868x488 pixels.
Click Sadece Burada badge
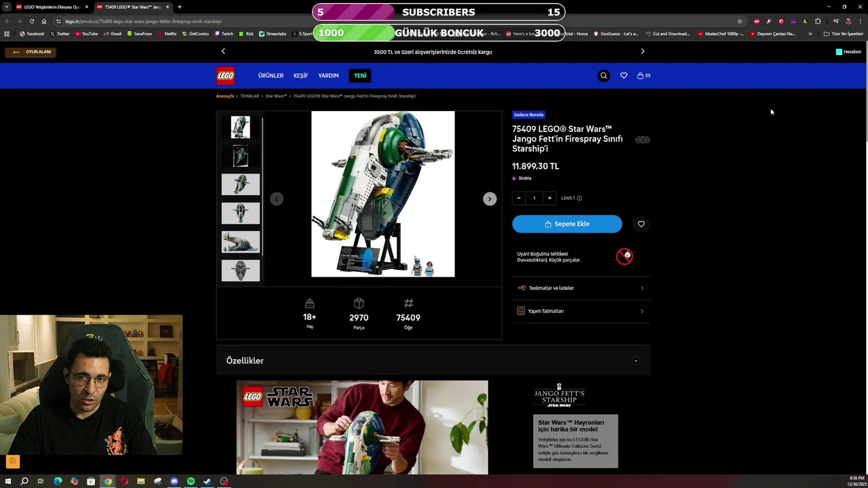529,115
